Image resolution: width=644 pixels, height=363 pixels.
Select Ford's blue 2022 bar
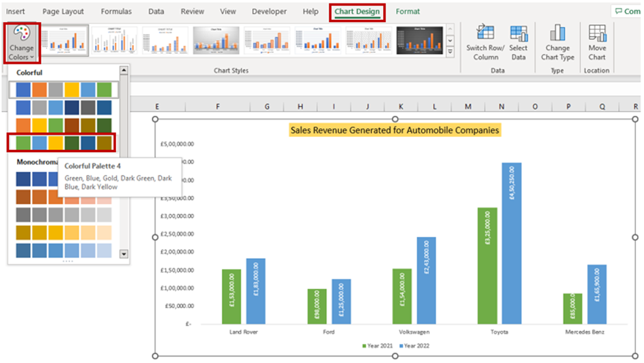(x=341, y=301)
